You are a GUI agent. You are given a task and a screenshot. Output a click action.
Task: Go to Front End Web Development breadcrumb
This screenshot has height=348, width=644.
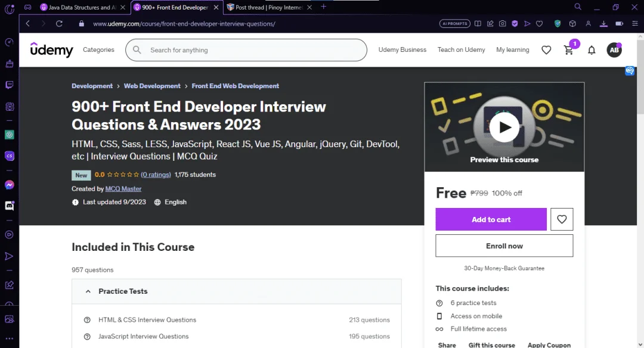click(x=236, y=86)
